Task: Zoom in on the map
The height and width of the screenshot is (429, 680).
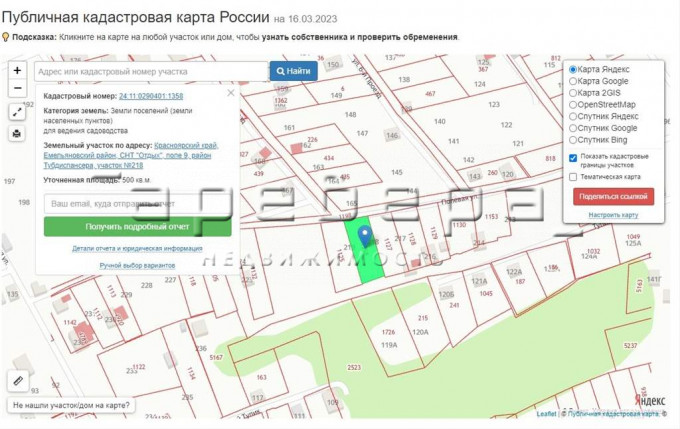Action: (17, 71)
